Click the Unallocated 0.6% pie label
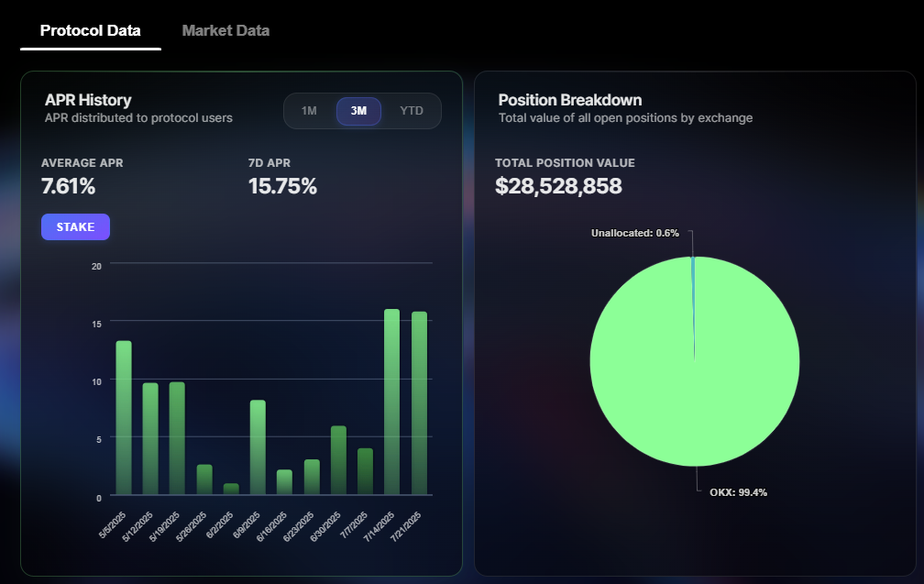The width and height of the screenshot is (924, 584). coord(634,233)
